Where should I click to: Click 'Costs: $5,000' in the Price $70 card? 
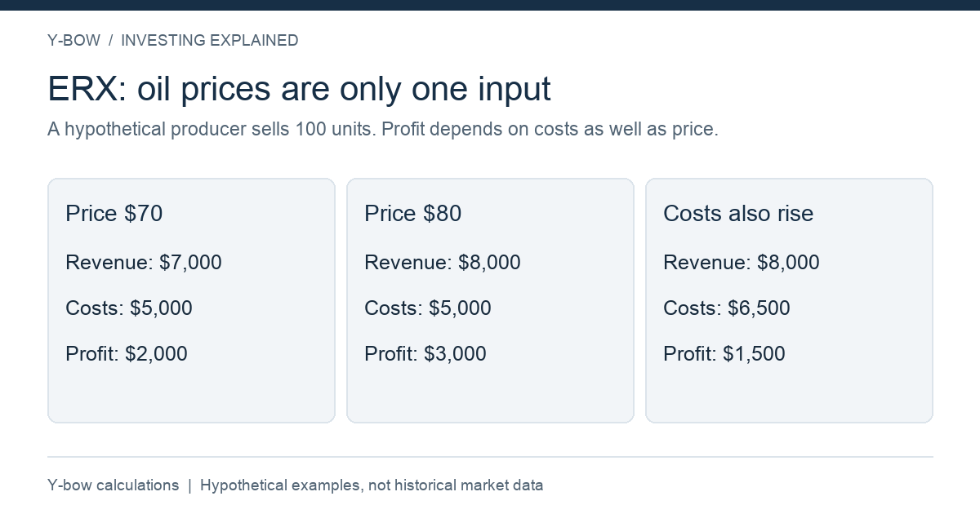(x=129, y=308)
